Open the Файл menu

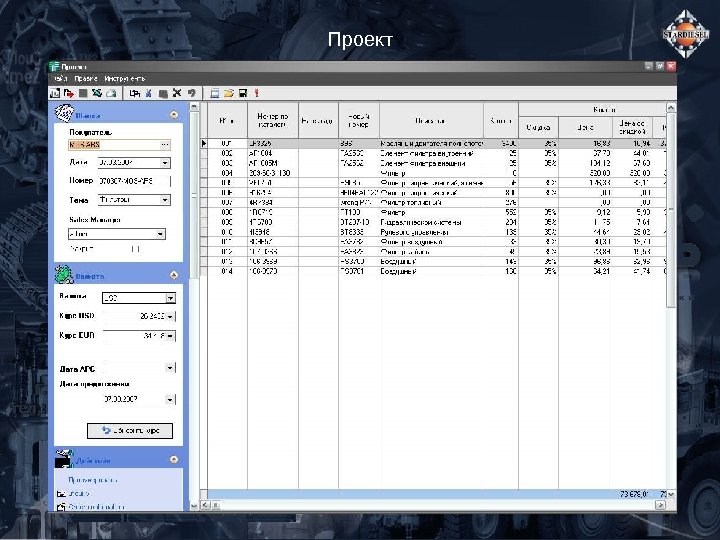point(60,79)
